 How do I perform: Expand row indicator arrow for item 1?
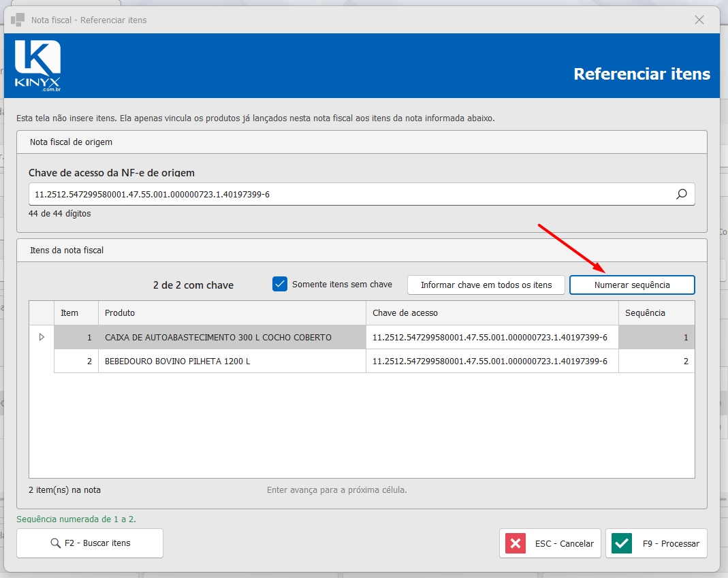[42, 337]
